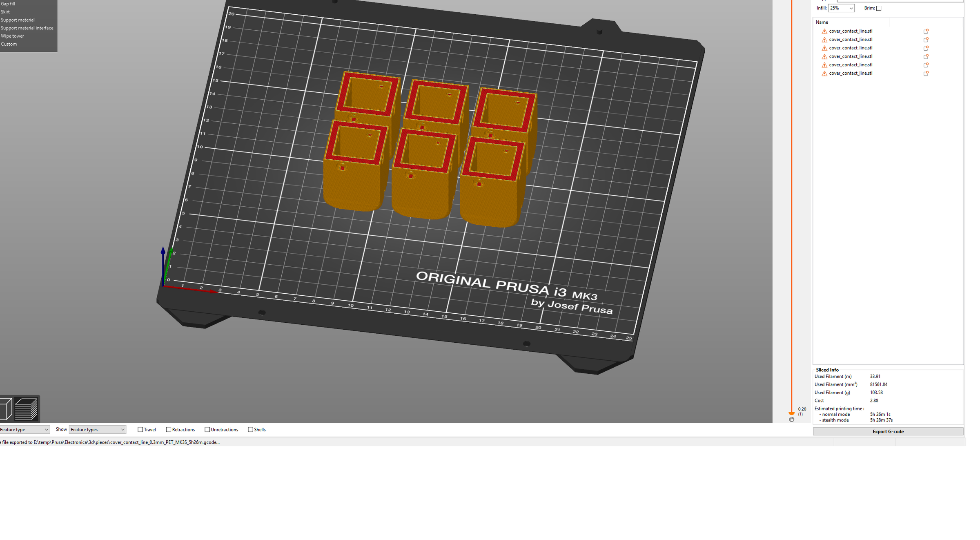
Task: Enable the Brim checkbox
Action: click(878, 8)
